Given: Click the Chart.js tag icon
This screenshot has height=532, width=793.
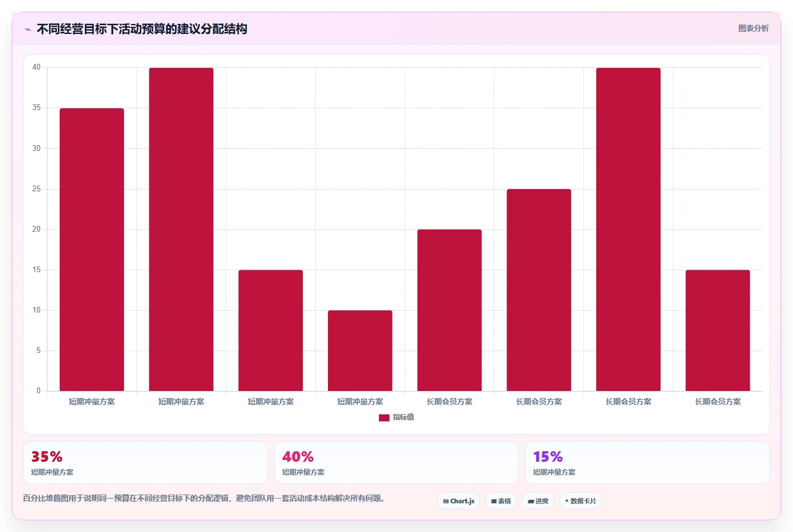Looking at the screenshot, I should (x=446, y=502).
